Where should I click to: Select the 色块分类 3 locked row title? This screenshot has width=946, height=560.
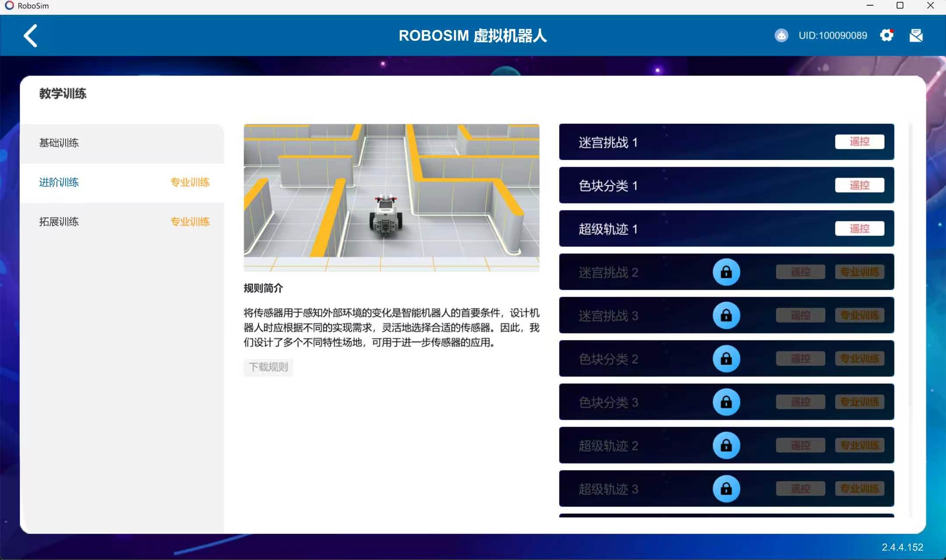[x=608, y=402]
